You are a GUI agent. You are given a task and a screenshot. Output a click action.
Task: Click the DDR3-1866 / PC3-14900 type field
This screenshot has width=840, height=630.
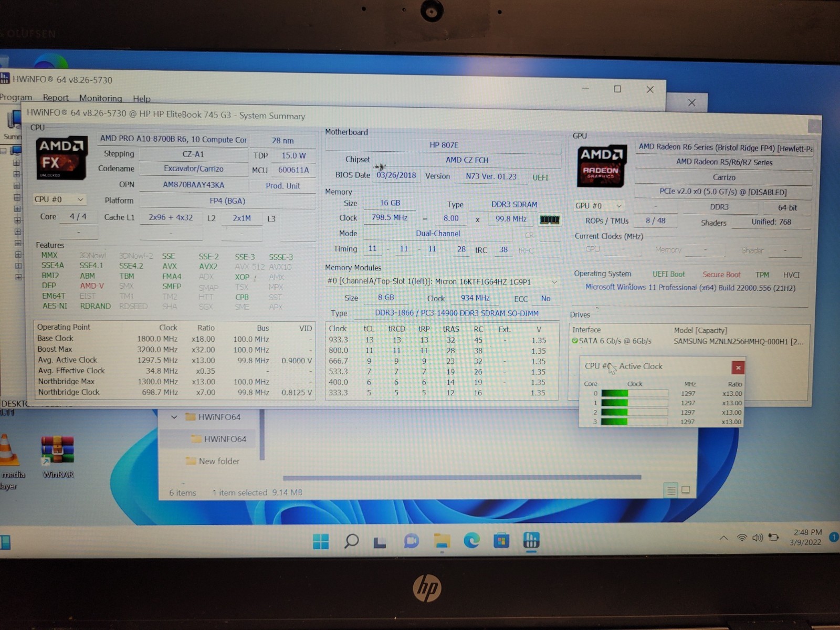457,313
